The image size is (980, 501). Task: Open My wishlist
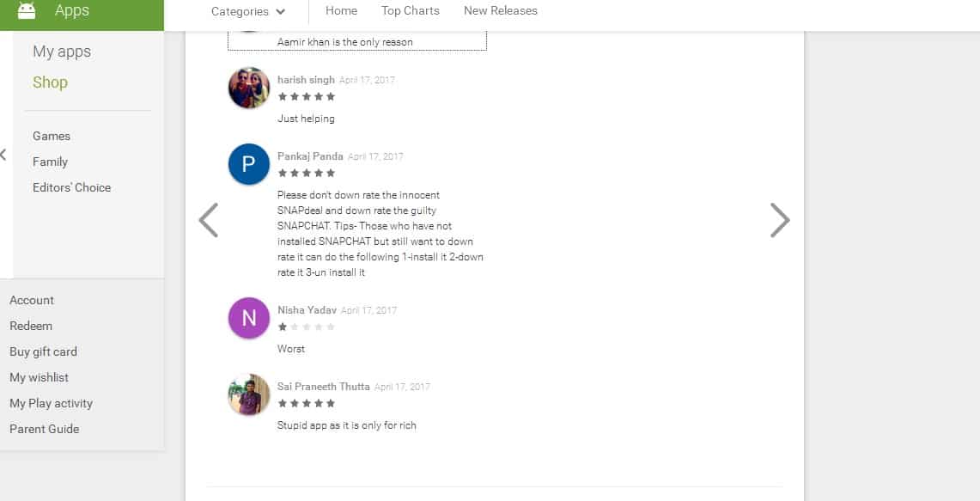click(x=39, y=377)
